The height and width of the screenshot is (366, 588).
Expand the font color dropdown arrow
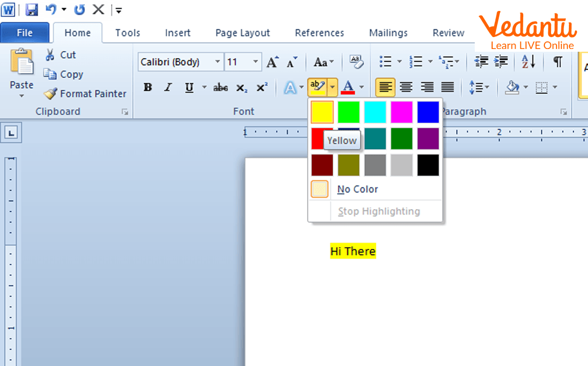(362, 87)
